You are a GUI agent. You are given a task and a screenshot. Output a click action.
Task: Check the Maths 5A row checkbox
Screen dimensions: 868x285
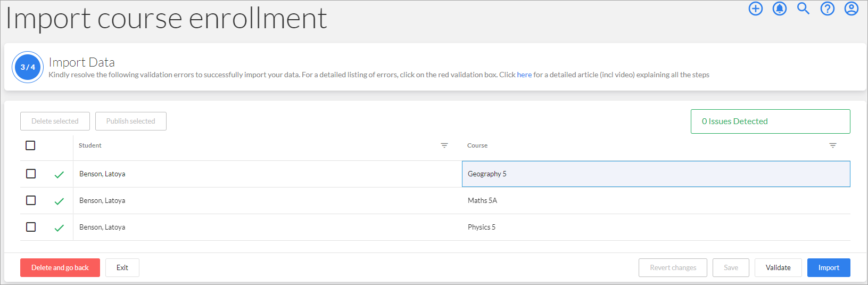31,200
